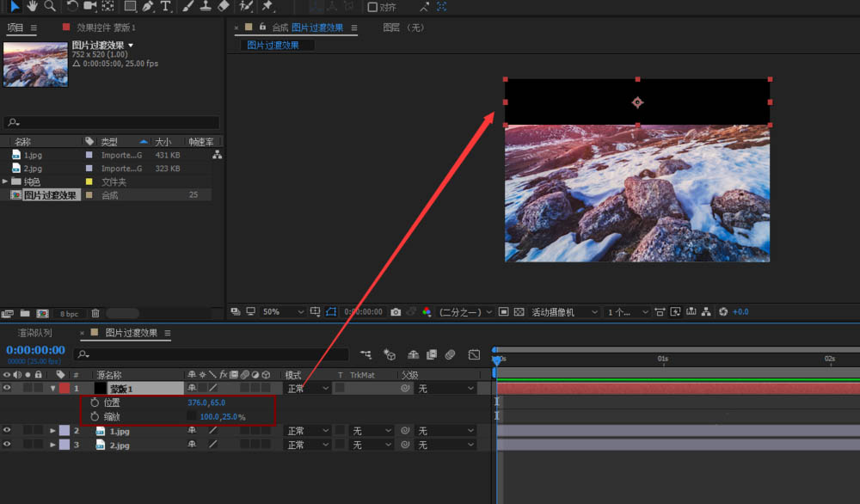
Task: Toggle region of interest icon
Action: click(x=503, y=312)
